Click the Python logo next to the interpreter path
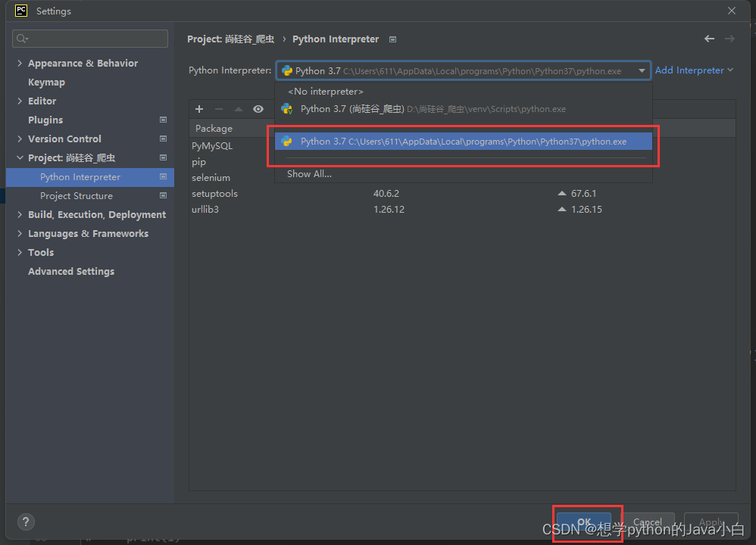This screenshot has width=756, height=545. (x=286, y=70)
